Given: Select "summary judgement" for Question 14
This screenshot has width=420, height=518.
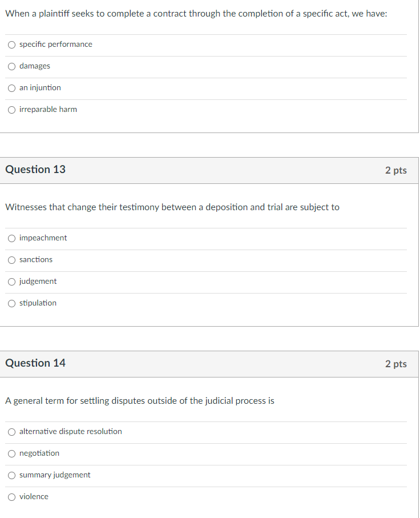Looking at the screenshot, I should click(11, 475).
